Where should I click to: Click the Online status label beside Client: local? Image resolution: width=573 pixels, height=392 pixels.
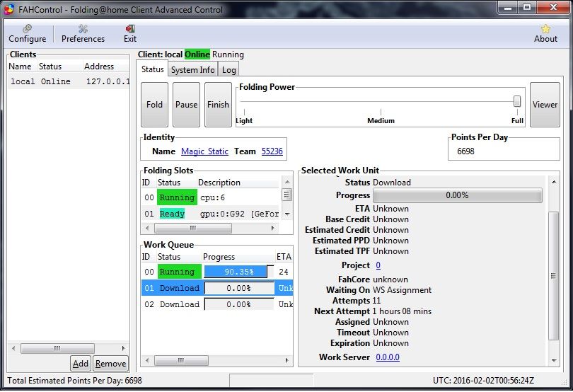(197, 54)
